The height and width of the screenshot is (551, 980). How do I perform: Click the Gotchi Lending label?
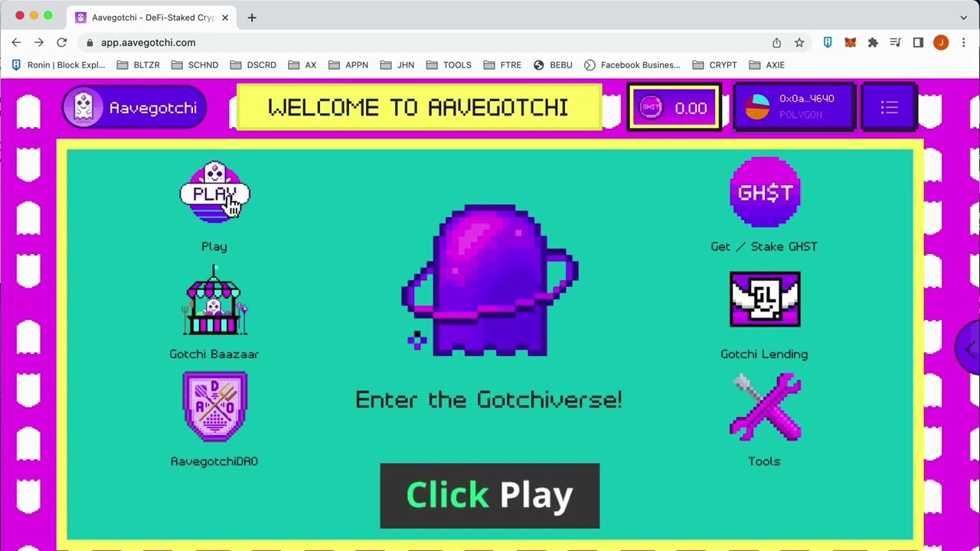[764, 354]
